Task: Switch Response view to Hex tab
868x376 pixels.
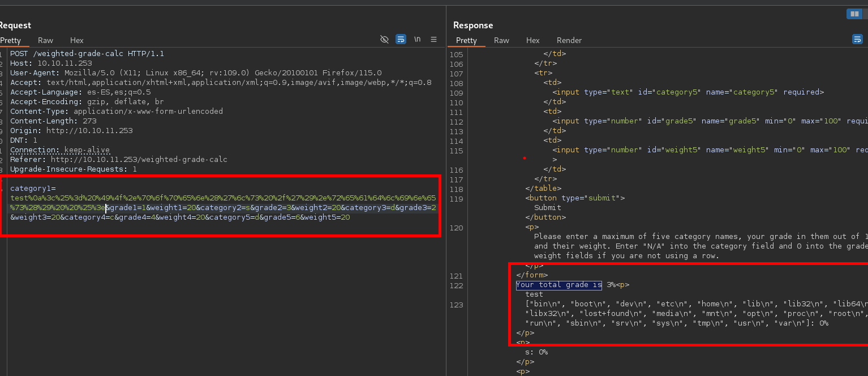Action: 532,40
